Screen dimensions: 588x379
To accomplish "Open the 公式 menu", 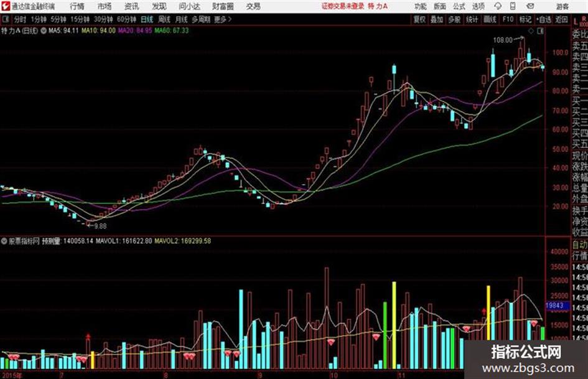I will (459, 6).
